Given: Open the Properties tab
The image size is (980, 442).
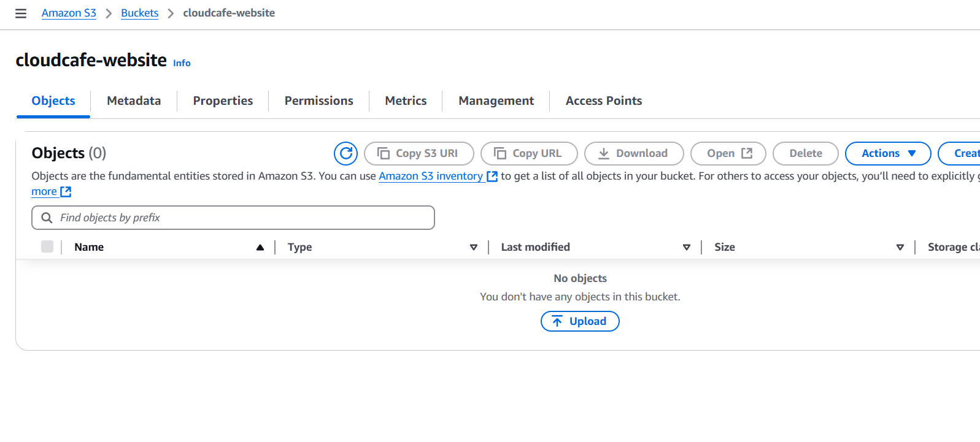Looking at the screenshot, I should pyautogui.click(x=223, y=101).
